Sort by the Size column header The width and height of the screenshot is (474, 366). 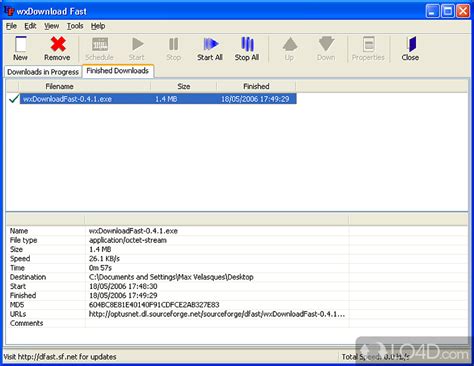pyautogui.click(x=184, y=86)
